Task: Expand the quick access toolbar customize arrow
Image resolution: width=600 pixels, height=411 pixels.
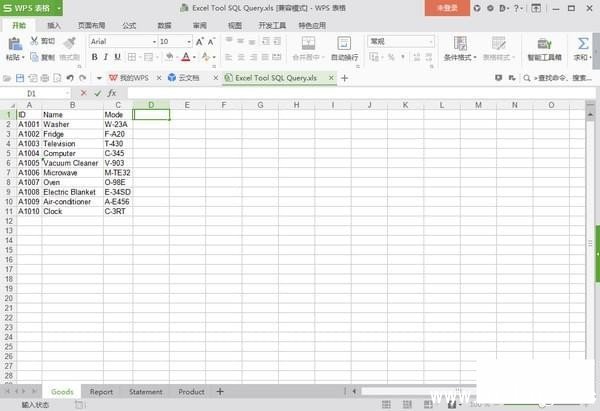Action: tap(99, 78)
